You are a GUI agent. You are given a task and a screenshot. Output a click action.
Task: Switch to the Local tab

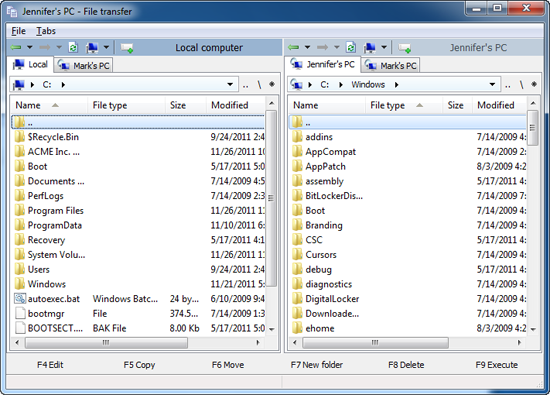(x=31, y=65)
